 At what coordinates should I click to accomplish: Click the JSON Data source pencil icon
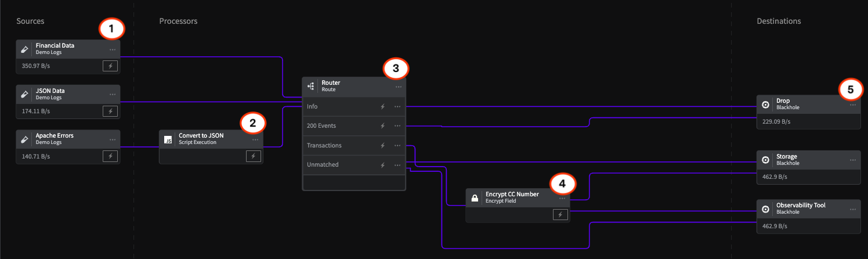pos(24,94)
